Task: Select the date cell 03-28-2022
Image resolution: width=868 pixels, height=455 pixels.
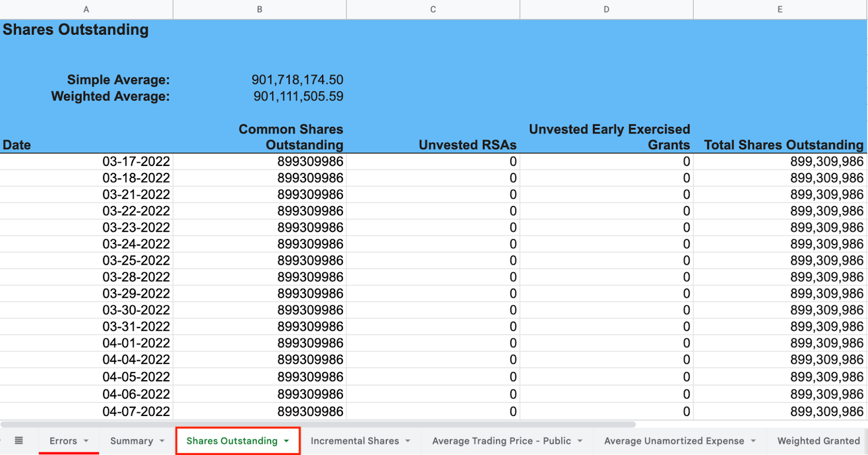Action: click(x=86, y=277)
